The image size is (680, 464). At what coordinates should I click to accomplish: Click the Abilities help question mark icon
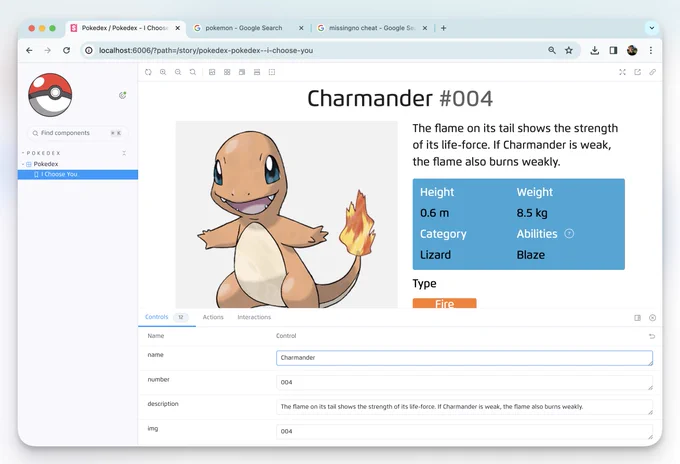point(569,234)
